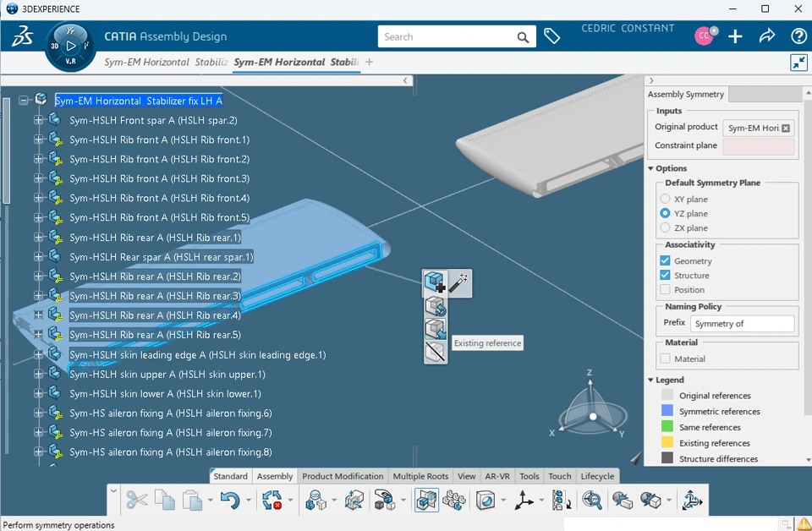The image size is (812, 531).
Task: Click the Copy icon in bottom toolbar
Action: pos(165,501)
